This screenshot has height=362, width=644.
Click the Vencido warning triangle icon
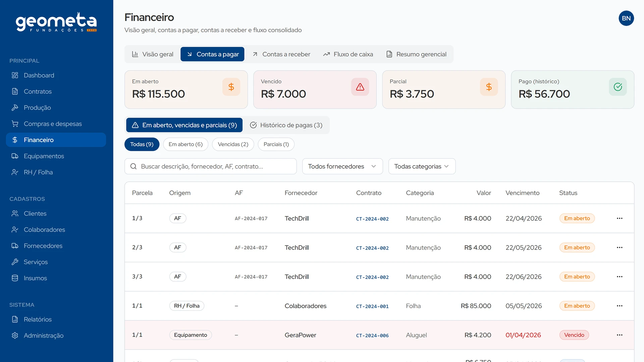tap(360, 87)
